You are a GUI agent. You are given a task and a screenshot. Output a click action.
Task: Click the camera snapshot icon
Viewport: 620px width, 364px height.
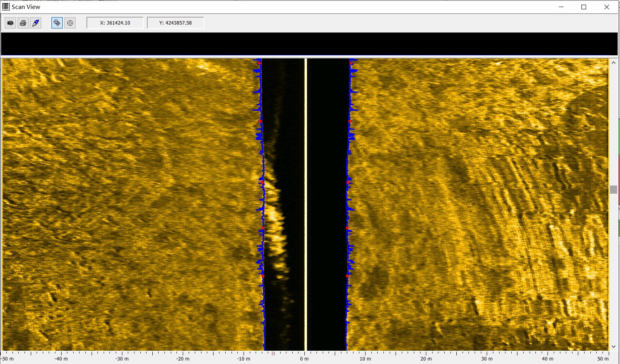pyautogui.click(x=11, y=23)
